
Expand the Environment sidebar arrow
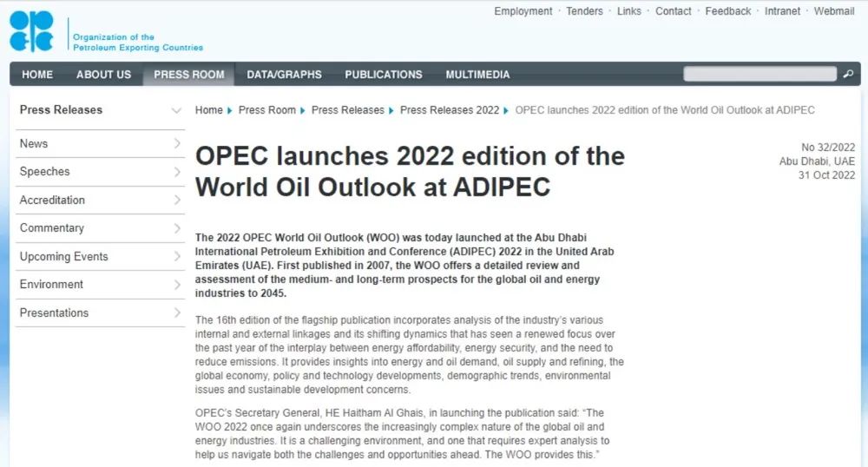coord(177,285)
